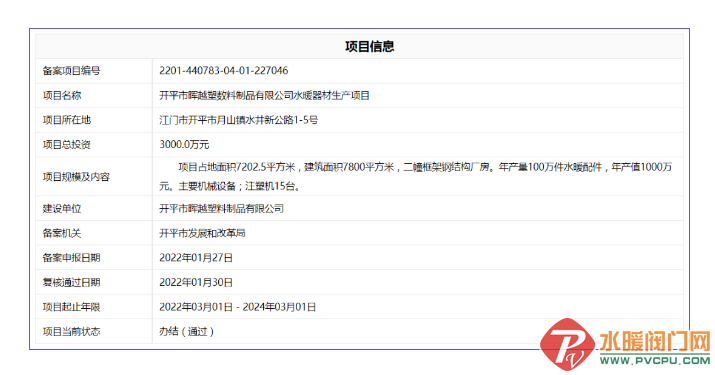Select the investment value 3000.0万元
715x375 pixels.
(184, 145)
